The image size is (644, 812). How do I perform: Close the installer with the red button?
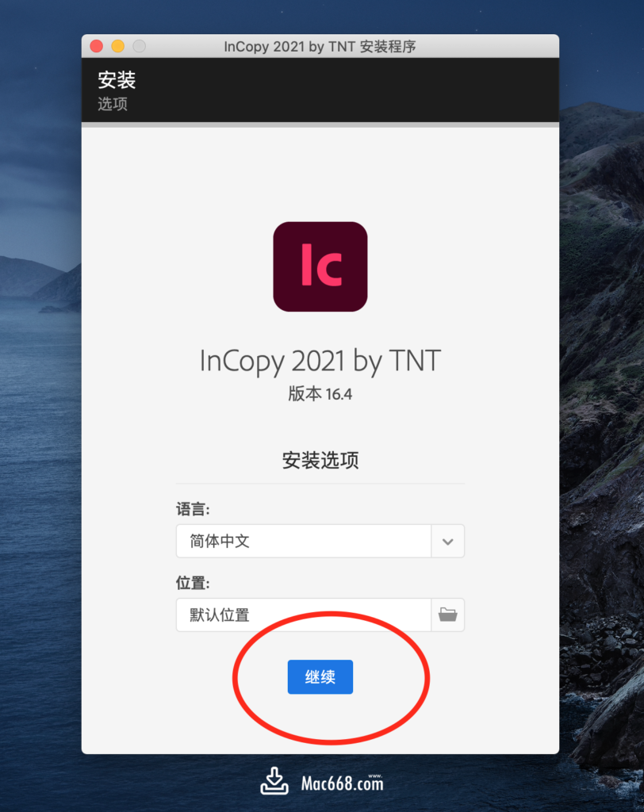click(x=97, y=46)
